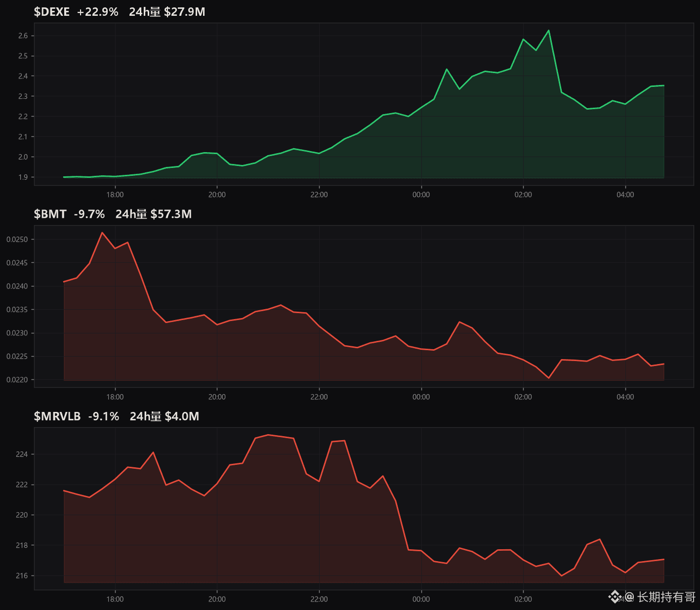Screen dimensions: 700x610
Task: Click the 00:00 time label under BMT chart
Action: point(421,397)
